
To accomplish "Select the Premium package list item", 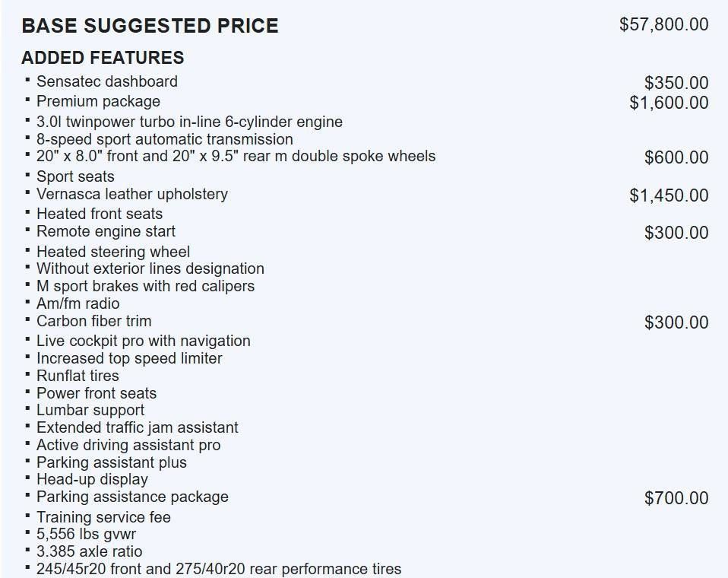I will (98, 101).
